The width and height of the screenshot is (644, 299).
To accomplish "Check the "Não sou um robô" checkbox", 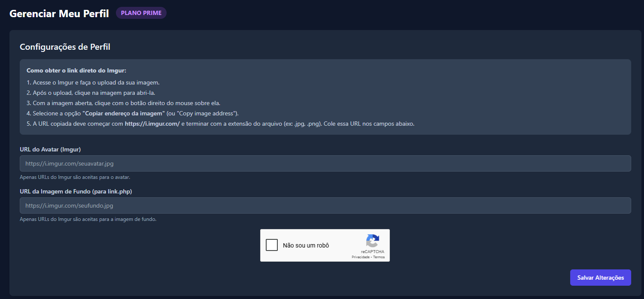I will pos(272,245).
